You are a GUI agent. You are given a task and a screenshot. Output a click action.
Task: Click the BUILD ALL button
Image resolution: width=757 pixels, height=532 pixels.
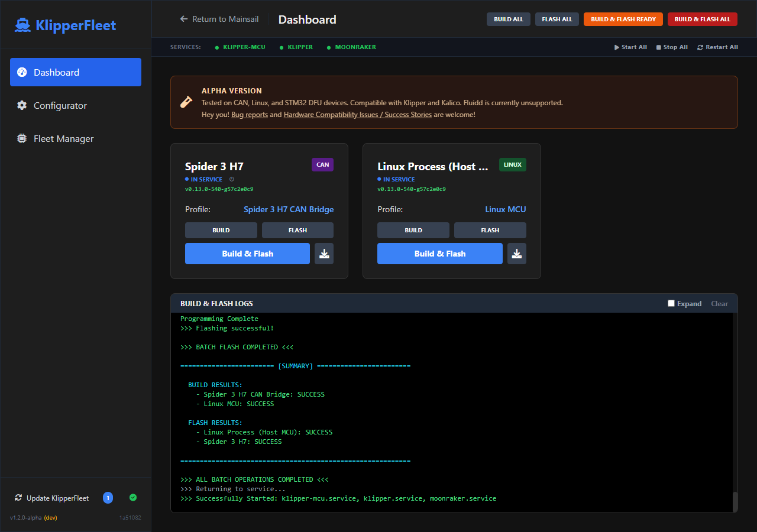point(509,19)
